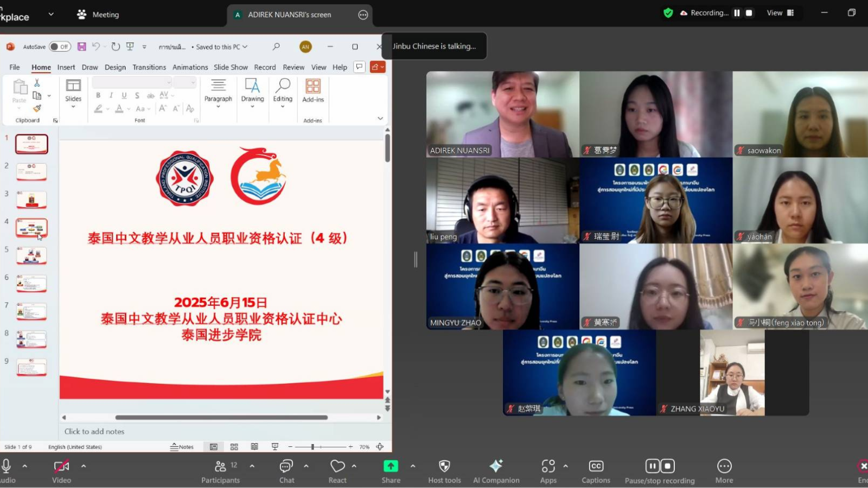
Task: Turn on closed Captions icon
Action: (596, 466)
